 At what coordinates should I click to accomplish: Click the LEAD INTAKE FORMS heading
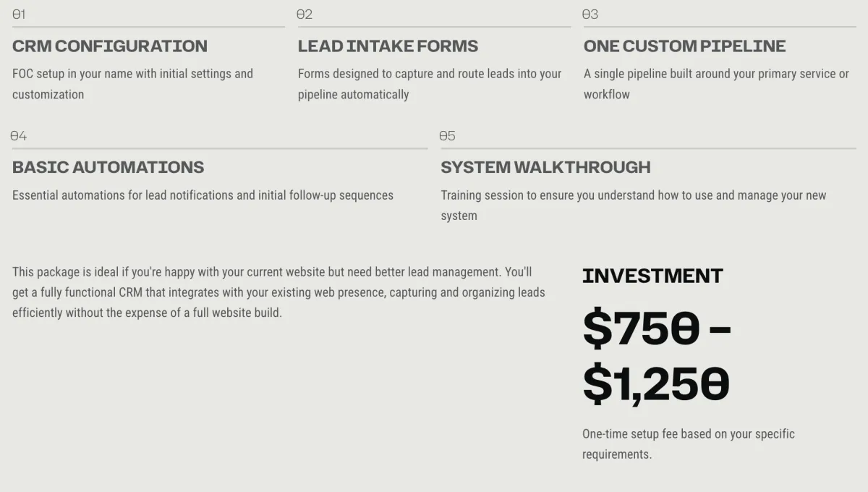coord(388,46)
